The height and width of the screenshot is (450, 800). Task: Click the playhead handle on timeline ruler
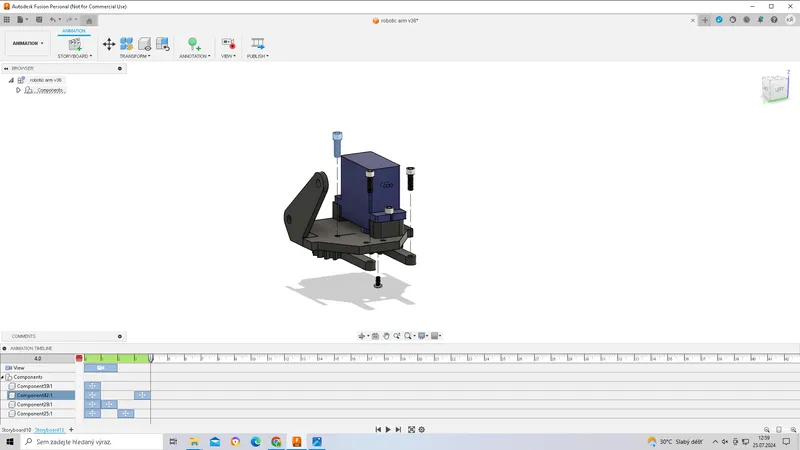pyautogui.click(x=151, y=358)
